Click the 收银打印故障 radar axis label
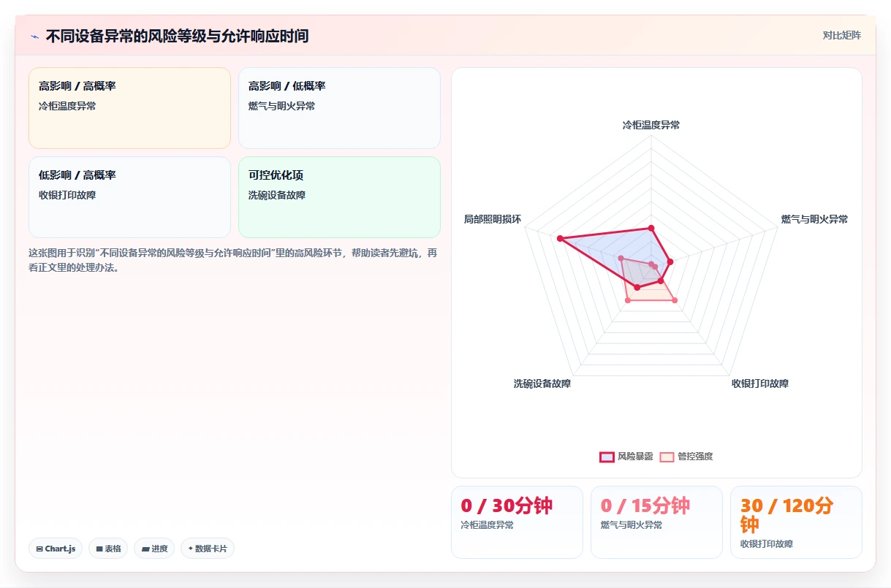 760,383
